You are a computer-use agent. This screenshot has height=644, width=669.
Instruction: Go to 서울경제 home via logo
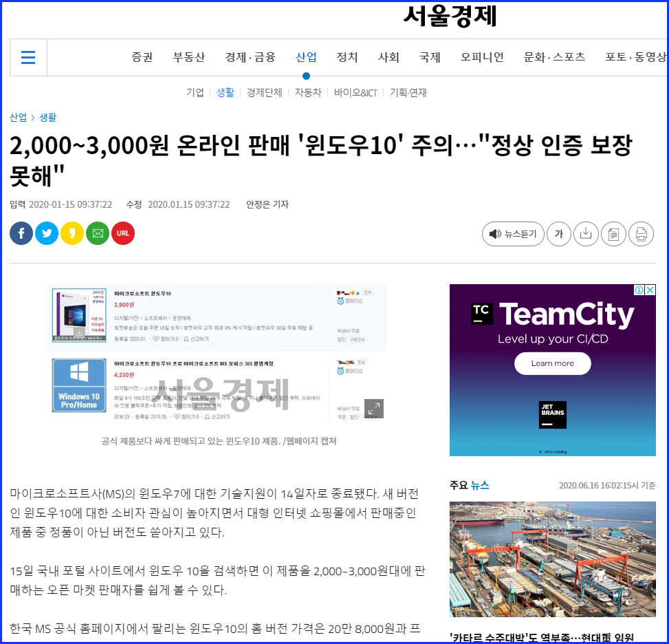[x=450, y=17]
